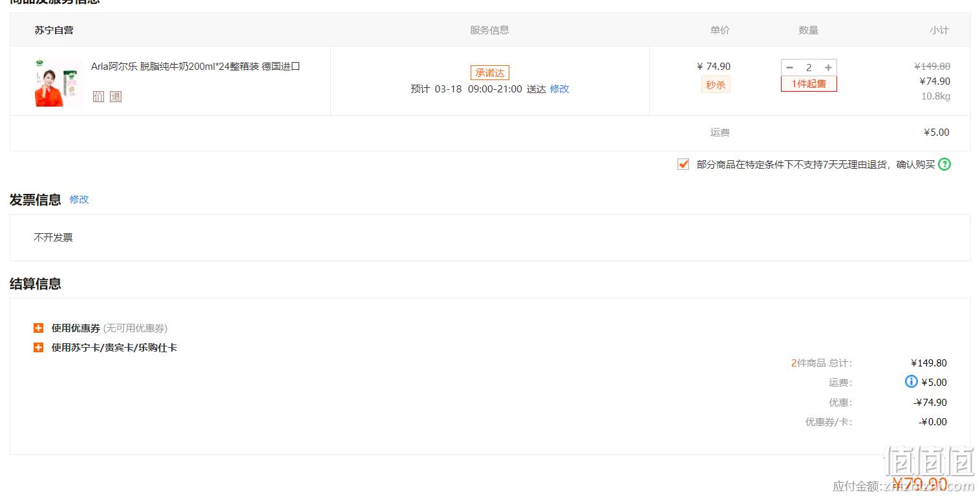Increase quantity with the plus button
This screenshot has height=497, width=980.
(828, 68)
